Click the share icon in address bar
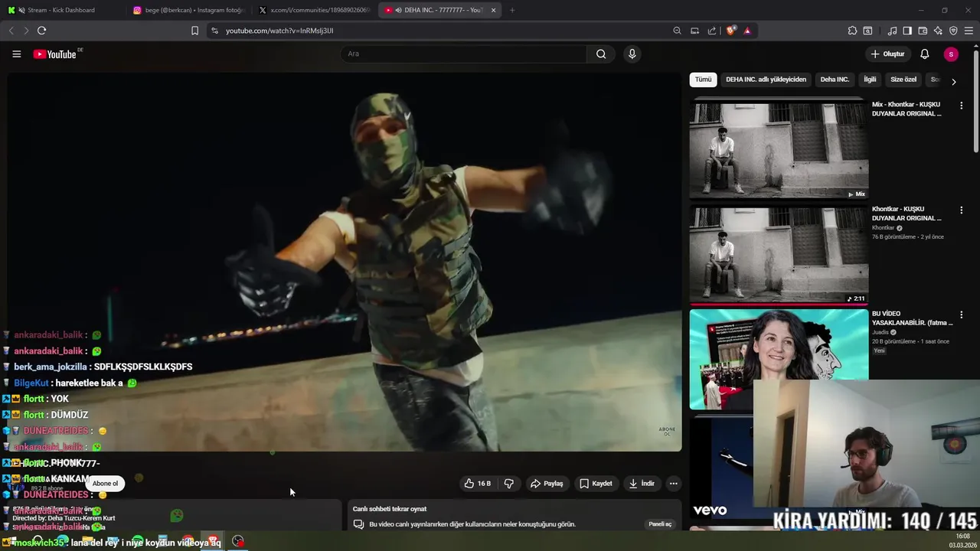 tap(712, 31)
